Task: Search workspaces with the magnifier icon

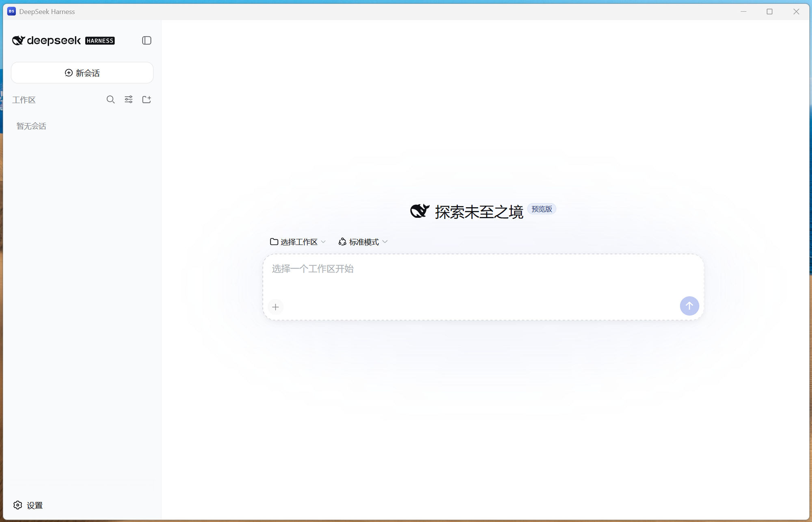Action: click(x=110, y=100)
